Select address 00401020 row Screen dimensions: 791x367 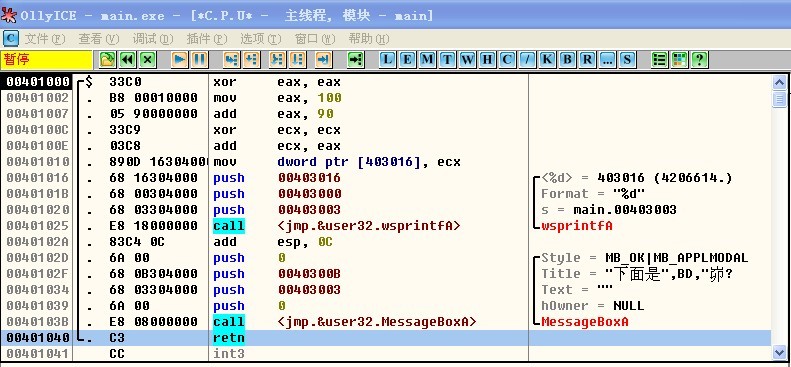386,210
